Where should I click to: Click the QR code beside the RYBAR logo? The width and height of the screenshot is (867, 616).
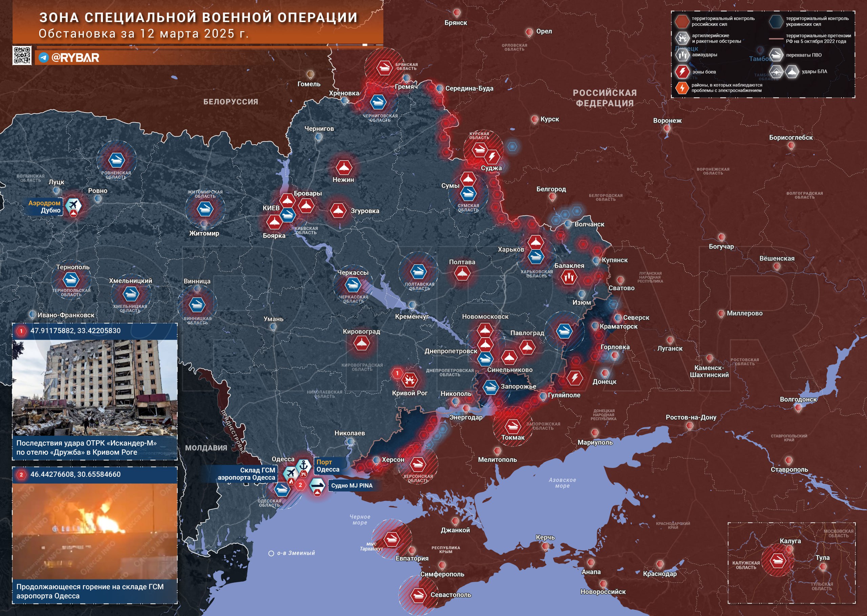pos(22,56)
